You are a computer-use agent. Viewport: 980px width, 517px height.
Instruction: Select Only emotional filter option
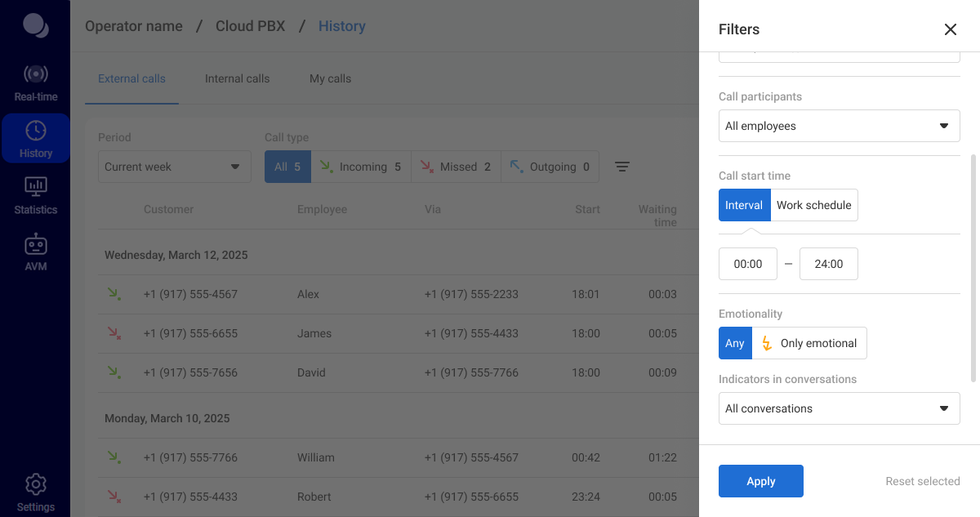pyautogui.click(x=809, y=343)
